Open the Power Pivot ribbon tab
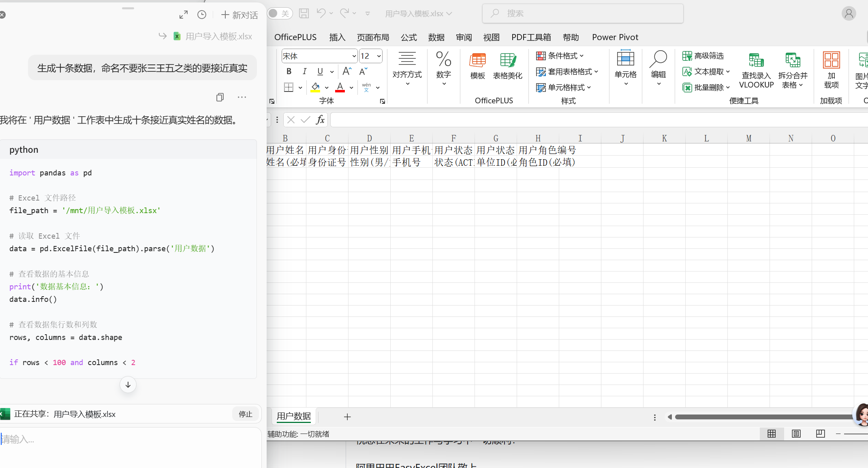This screenshot has width=868, height=468. pyautogui.click(x=615, y=37)
